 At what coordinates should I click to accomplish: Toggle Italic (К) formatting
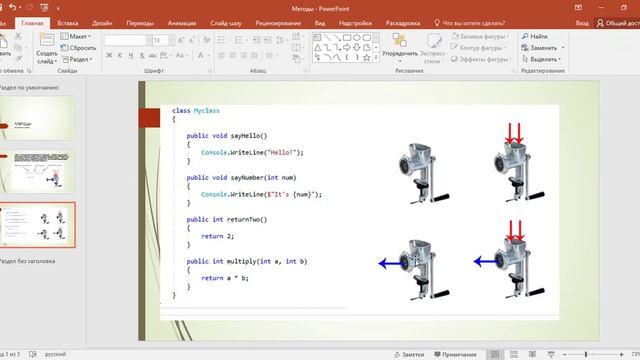pyautogui.click(x=120, y=56)
